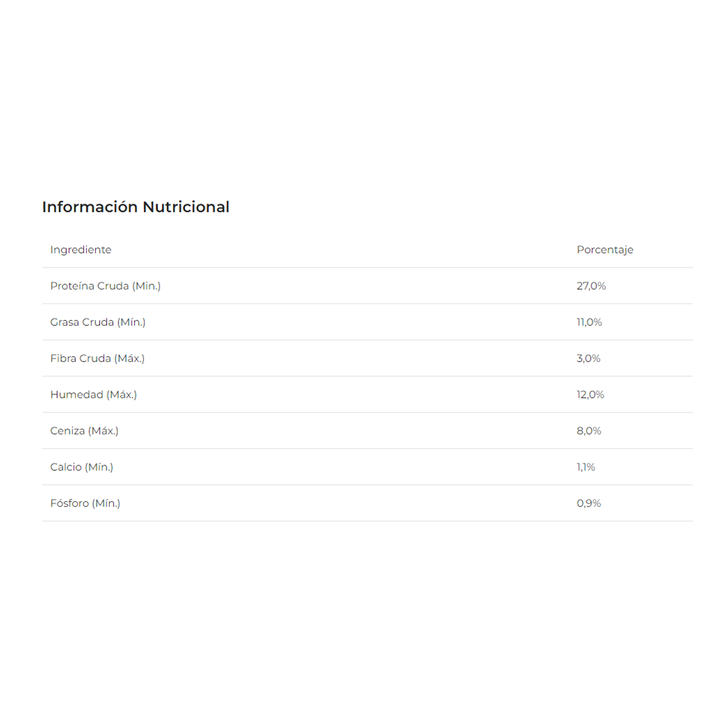Select the Calcio (Mín.) label
This screenshot has width=728, height=728.
[x=82, y=467]
